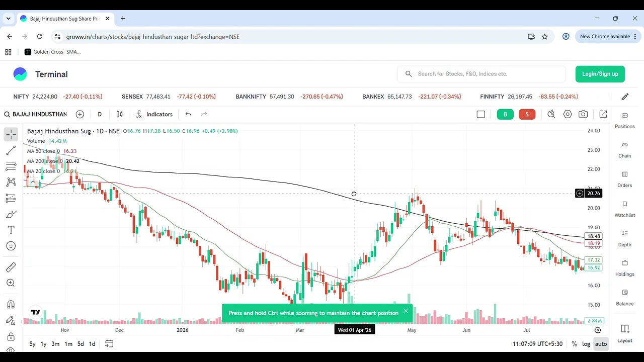
Task: Click the BAJAJ HINDUSTHAN symbol search
Action: click(35, 114)
